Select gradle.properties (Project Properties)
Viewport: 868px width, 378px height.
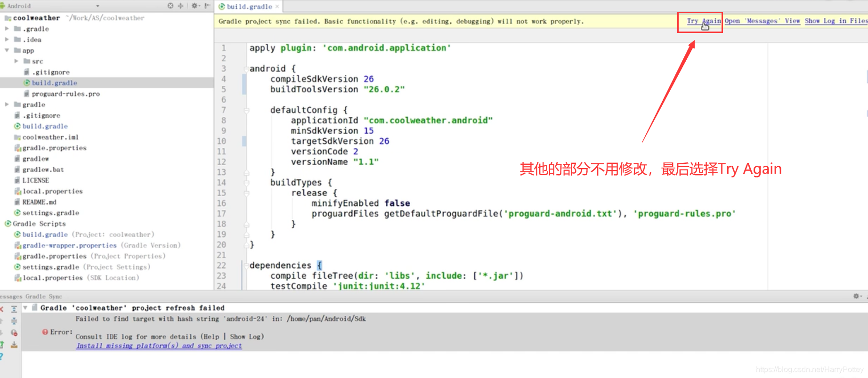click(94, 256)
